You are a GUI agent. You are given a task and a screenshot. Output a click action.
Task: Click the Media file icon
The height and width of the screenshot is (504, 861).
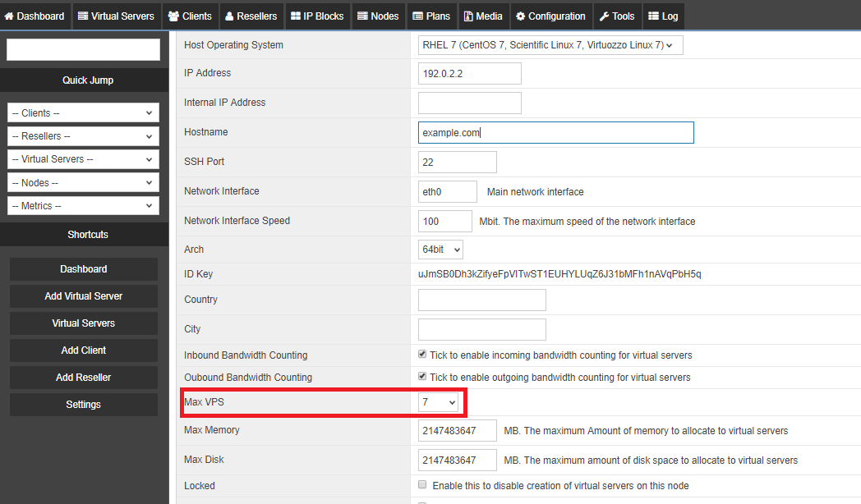(468, 16)
